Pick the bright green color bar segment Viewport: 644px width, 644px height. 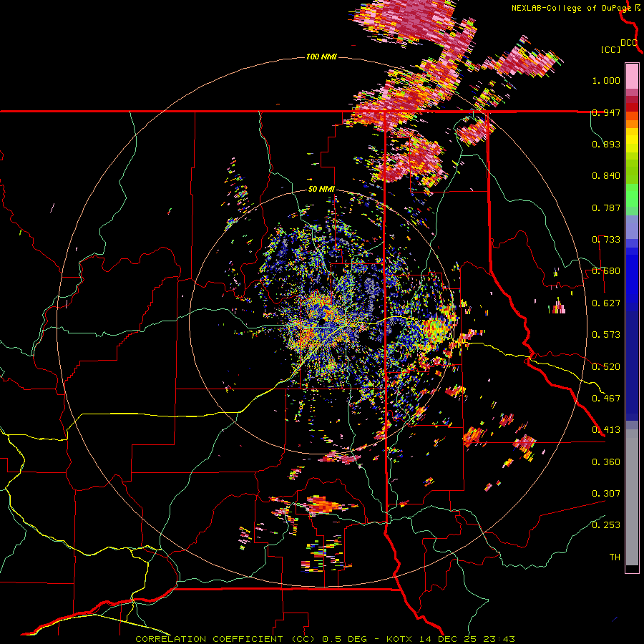(x=632, y=195)
